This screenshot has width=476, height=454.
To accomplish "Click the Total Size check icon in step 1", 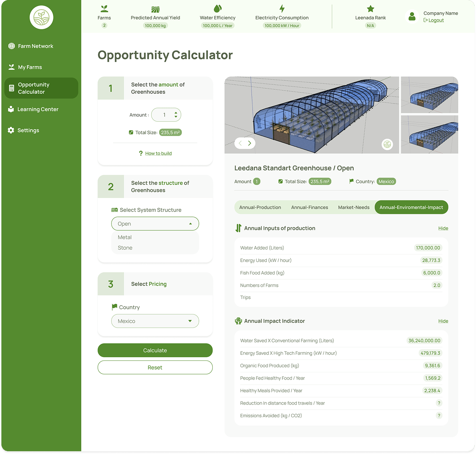I will click(x=131, y=132).
